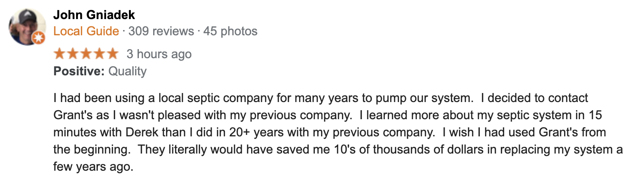The height and width of the screenshot is (185, 644).
Task: Click the 3 hours ago timestamp
Action: [159, 54]
